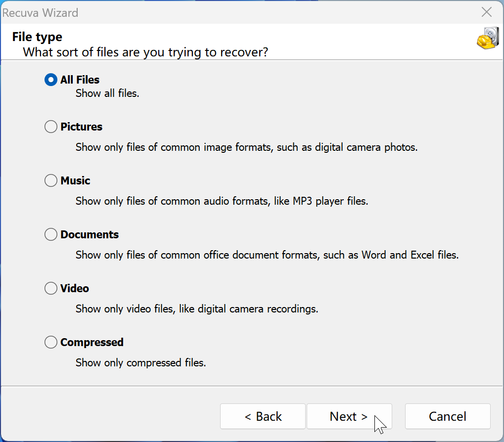Click the File type heading
This screenshot has width=504, height=442.
coord(37,37)
